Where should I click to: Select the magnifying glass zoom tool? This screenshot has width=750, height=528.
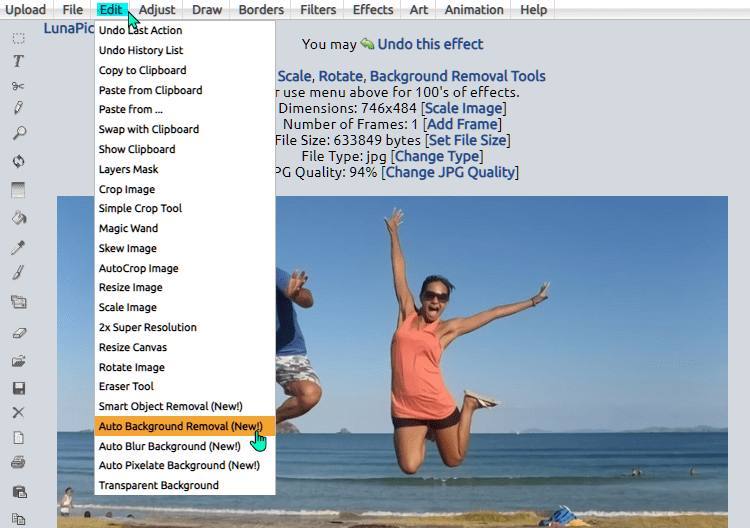(18, 133)
